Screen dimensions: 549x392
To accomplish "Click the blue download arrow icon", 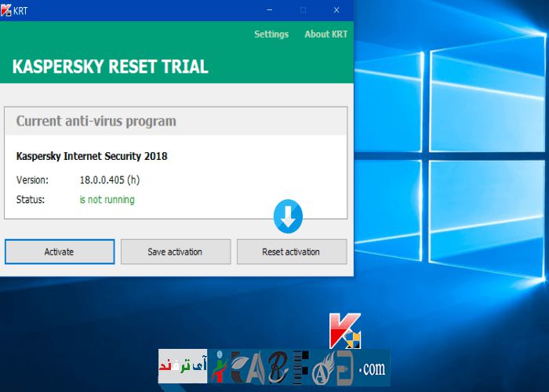I will (x=288, y=216).
